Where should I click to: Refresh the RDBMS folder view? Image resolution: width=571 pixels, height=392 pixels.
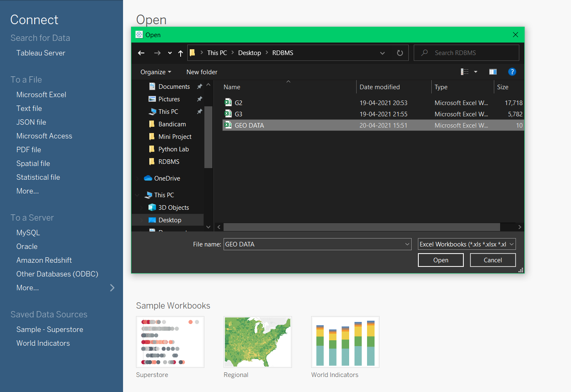pos(400,53)
